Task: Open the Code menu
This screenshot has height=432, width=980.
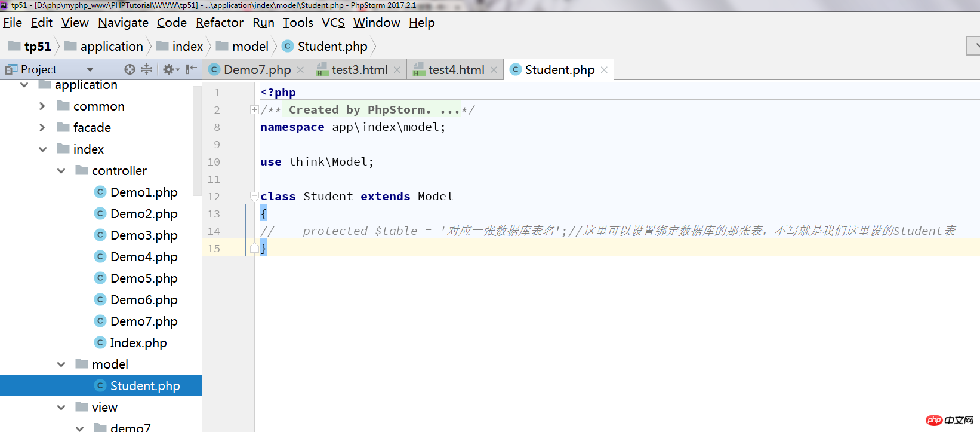Action: point(172,23)
